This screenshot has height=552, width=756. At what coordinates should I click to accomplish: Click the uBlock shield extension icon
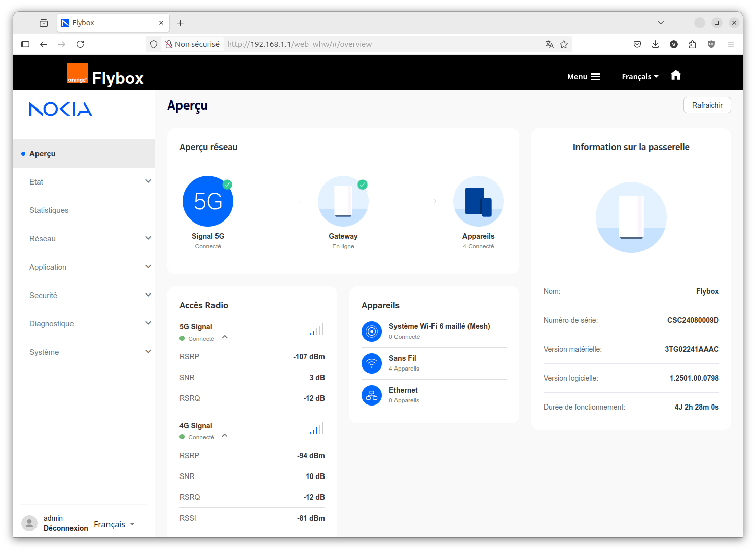click(711, 44)
